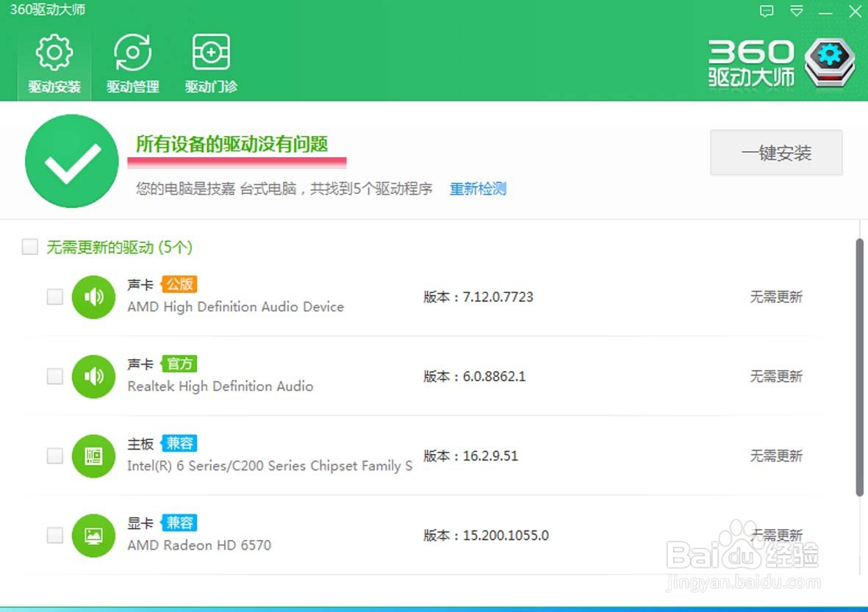868x612 pixels.
Task: Switch to the 驱动管理 tab
Action: [x=133, y=64]
